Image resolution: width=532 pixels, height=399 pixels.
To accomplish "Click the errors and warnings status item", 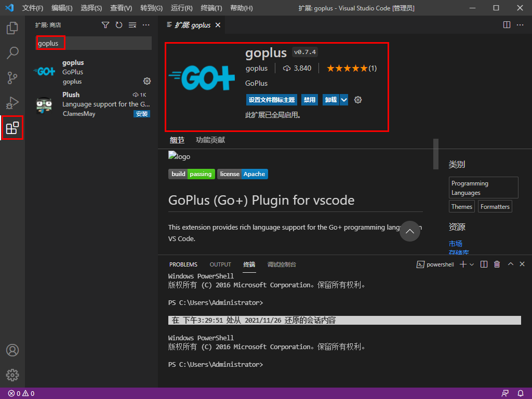I will [21, 394].
